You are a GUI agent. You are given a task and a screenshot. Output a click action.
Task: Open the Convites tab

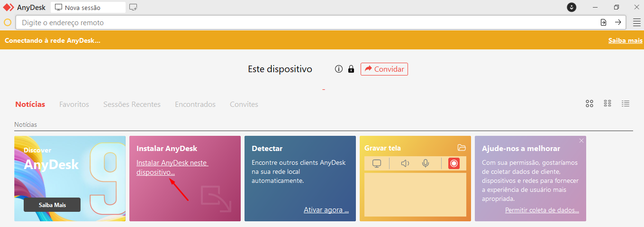click(244, 104)
